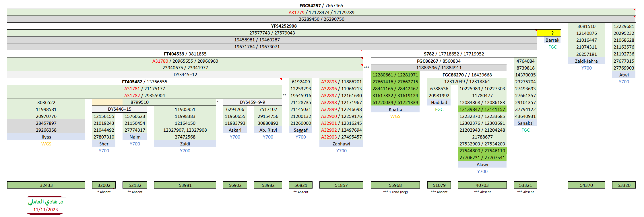644x217 pixels.
Task: Click the red A32895 SNP label
Action: tap(329, 82)
